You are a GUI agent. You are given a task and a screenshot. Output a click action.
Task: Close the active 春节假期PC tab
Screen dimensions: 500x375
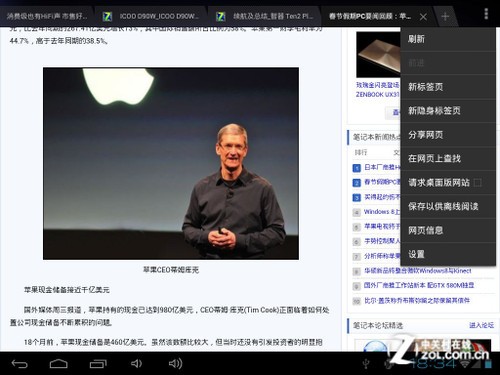click(423, 17)
